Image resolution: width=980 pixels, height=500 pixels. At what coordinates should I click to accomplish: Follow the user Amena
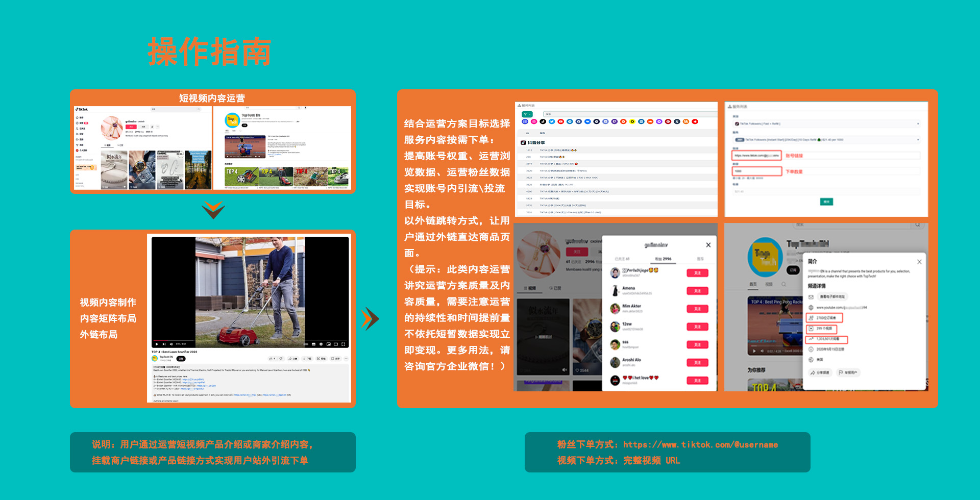(x=697, y=291)
